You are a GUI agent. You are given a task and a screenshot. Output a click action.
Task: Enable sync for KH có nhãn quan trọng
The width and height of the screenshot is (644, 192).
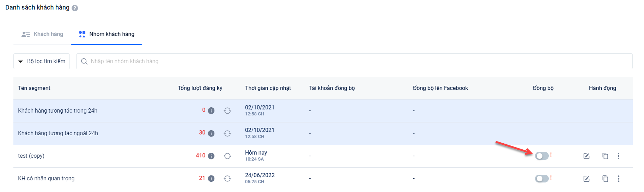pos(542,179)
